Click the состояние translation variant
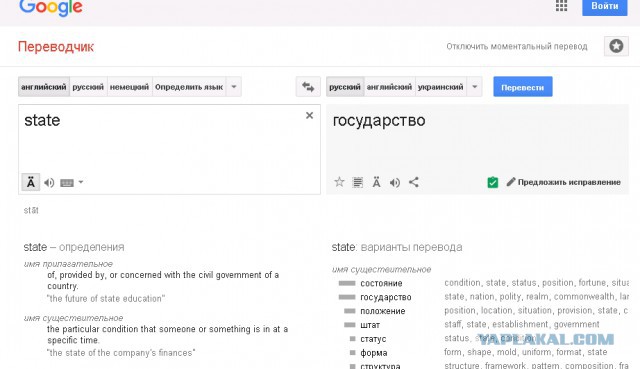640x369 pixels. pos(381,283)
